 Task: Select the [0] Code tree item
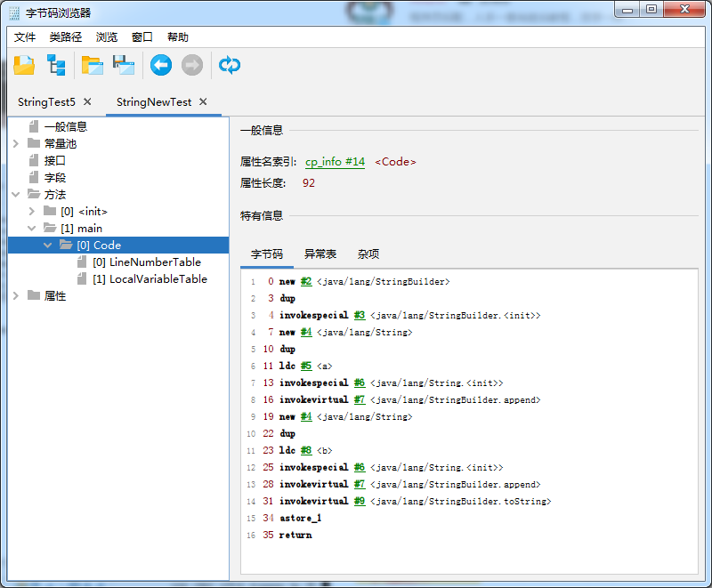pyautogui.click(x=99, y=246)
